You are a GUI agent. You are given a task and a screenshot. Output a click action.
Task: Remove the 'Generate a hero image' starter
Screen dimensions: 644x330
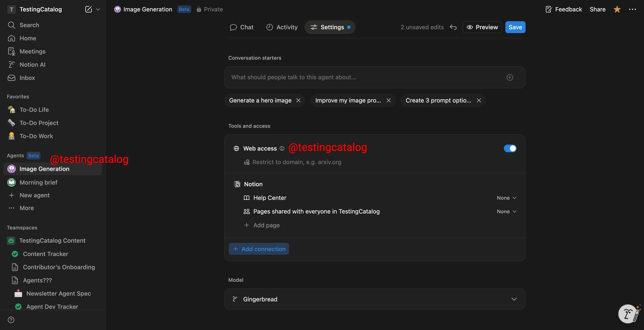(x=298, y=100)
